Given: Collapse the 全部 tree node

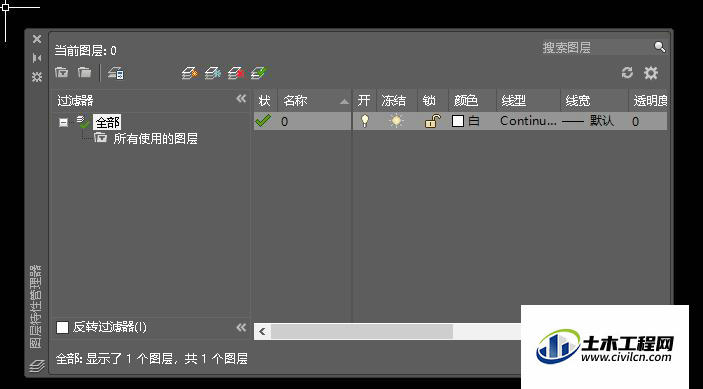Looking at the screenshot, I should click(x=64, y=122).
